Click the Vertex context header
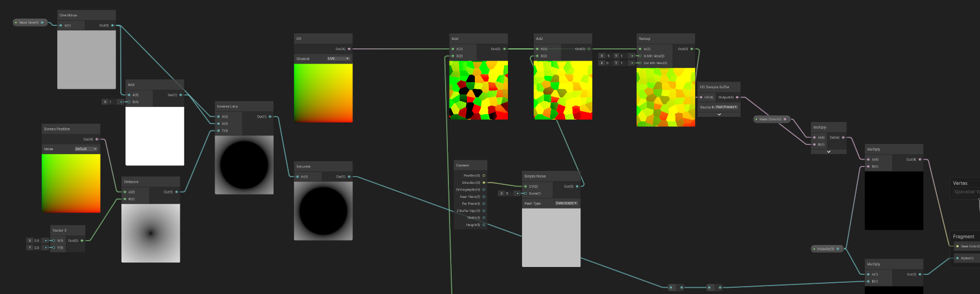The image size is (980, 294). [960, 183]
